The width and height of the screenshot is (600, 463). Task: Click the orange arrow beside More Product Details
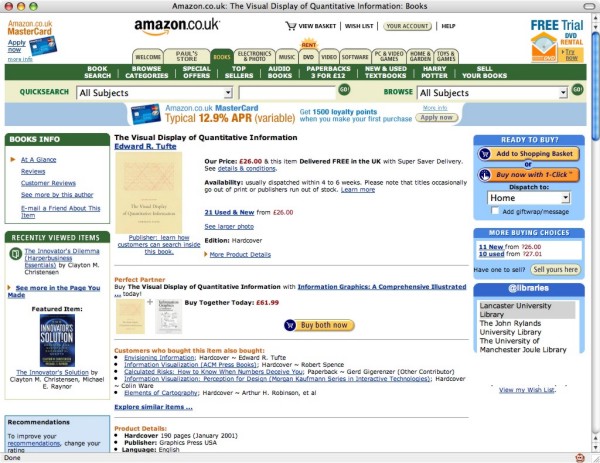pyautogui.click(x=206, y=254)
